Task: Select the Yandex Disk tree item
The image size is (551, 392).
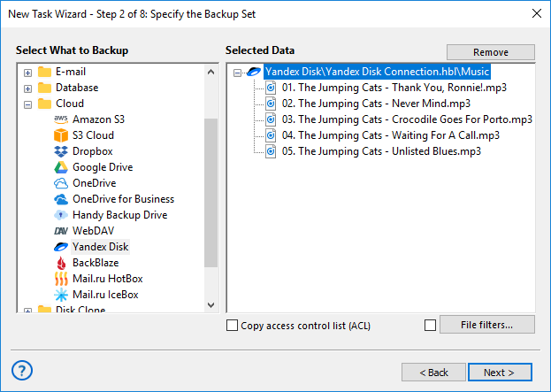Action: (x=100, y=247)
